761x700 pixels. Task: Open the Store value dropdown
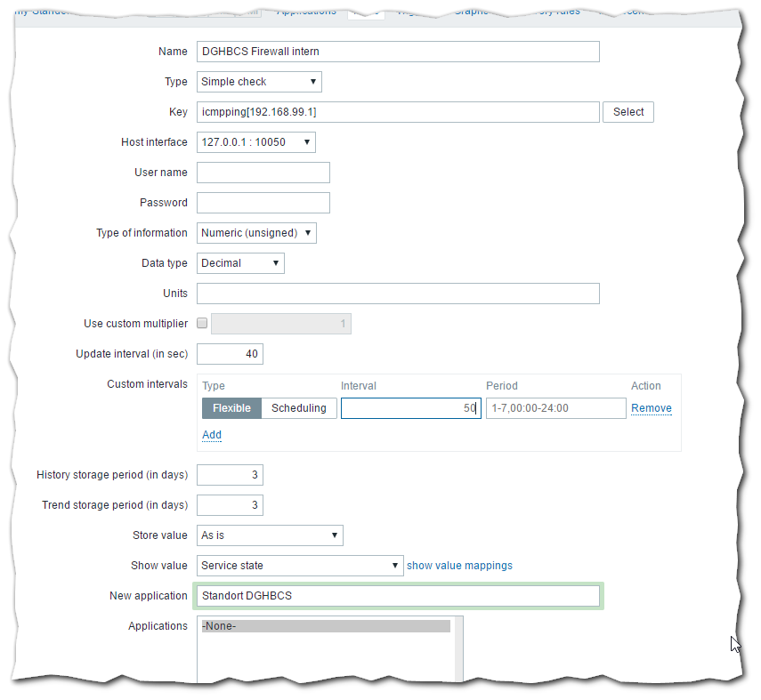pyautogui.click(x=270, y=535)
